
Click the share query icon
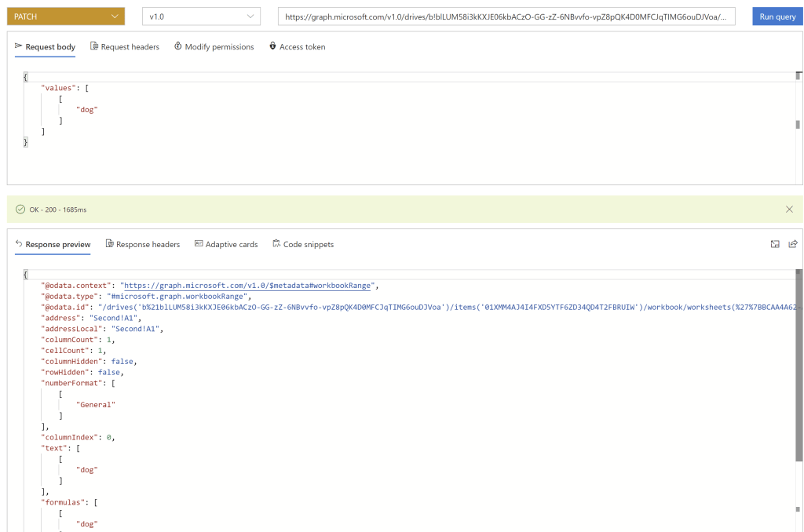pyautogui.click(x=793, y=244)
